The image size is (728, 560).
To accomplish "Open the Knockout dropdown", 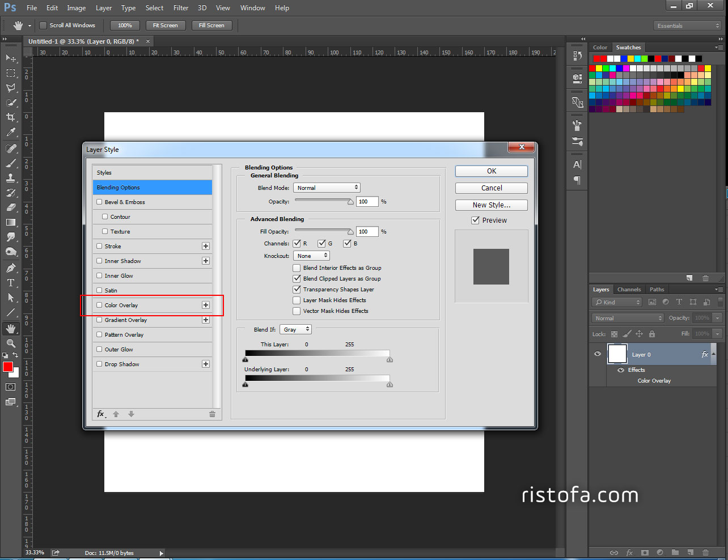I will click(x=311, y=255).
